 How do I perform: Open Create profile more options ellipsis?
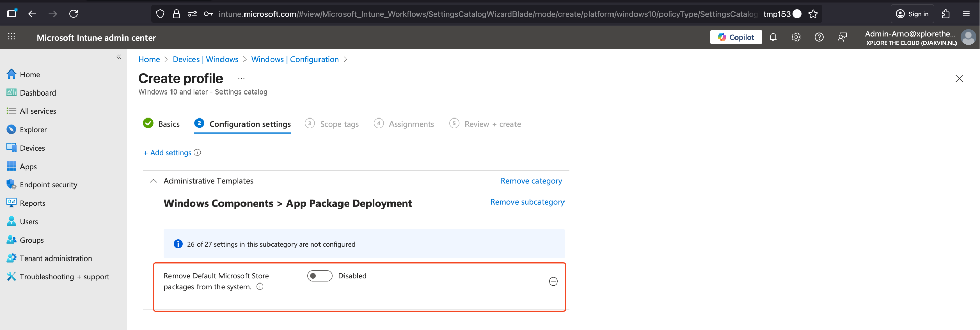pyautogui.click(x=241, y=79)
